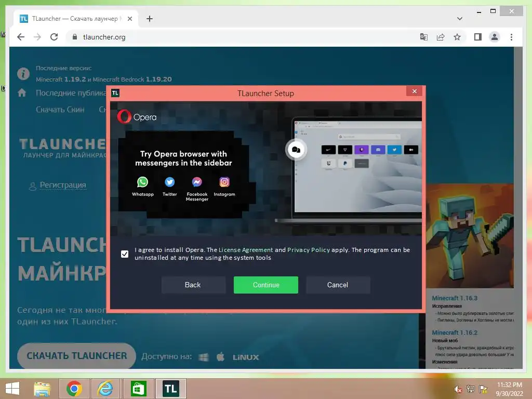Open the Windows Start button
Screen dimensions: 532x399
pyautogui.click(x=12, y=389)
